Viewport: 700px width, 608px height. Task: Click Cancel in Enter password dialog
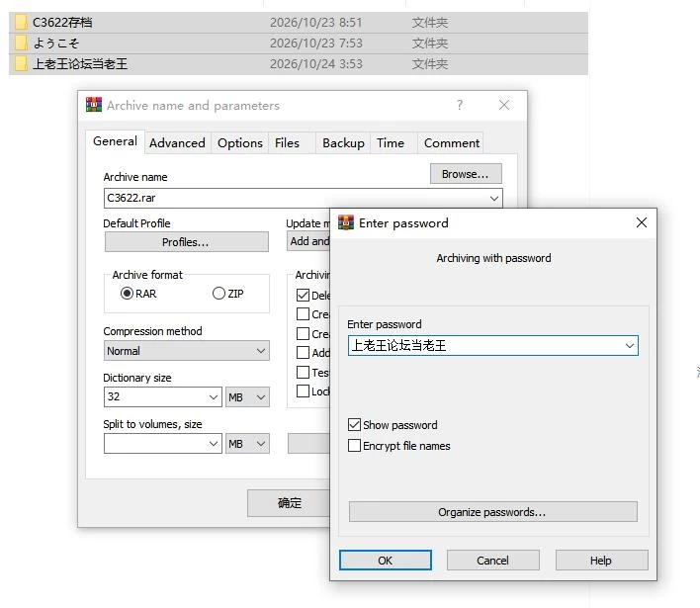(x=492, y=560)
